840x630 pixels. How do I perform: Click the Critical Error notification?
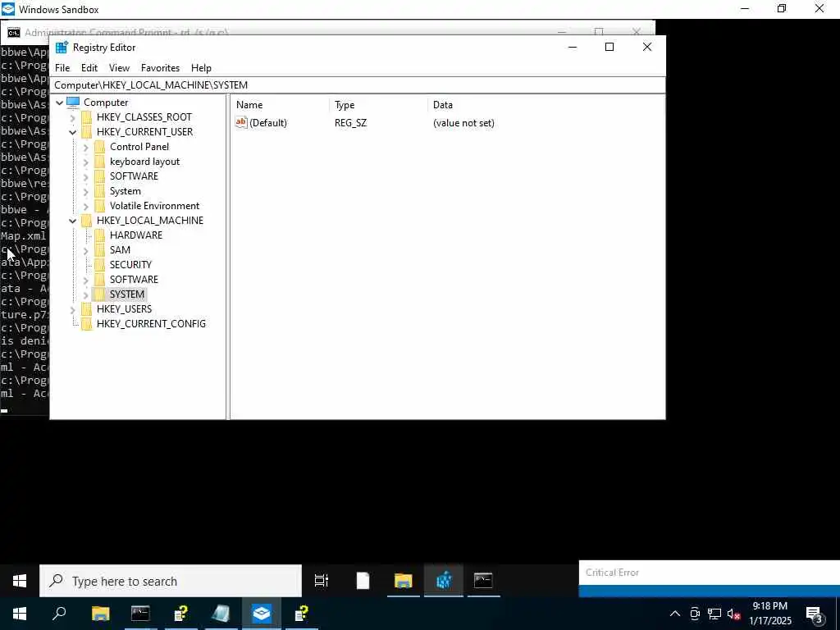[710, 578]
